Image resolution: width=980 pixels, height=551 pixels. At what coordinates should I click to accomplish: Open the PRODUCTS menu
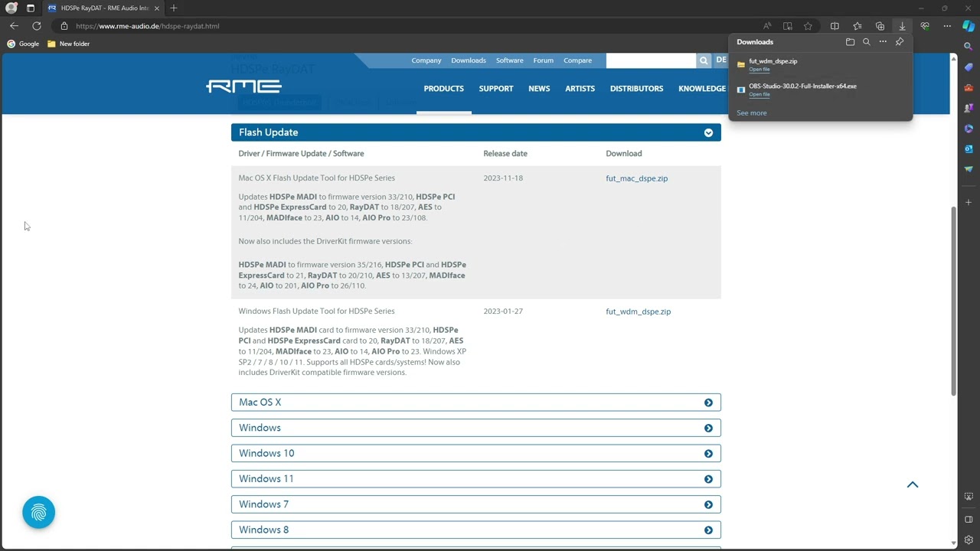[x=444, y=89]
